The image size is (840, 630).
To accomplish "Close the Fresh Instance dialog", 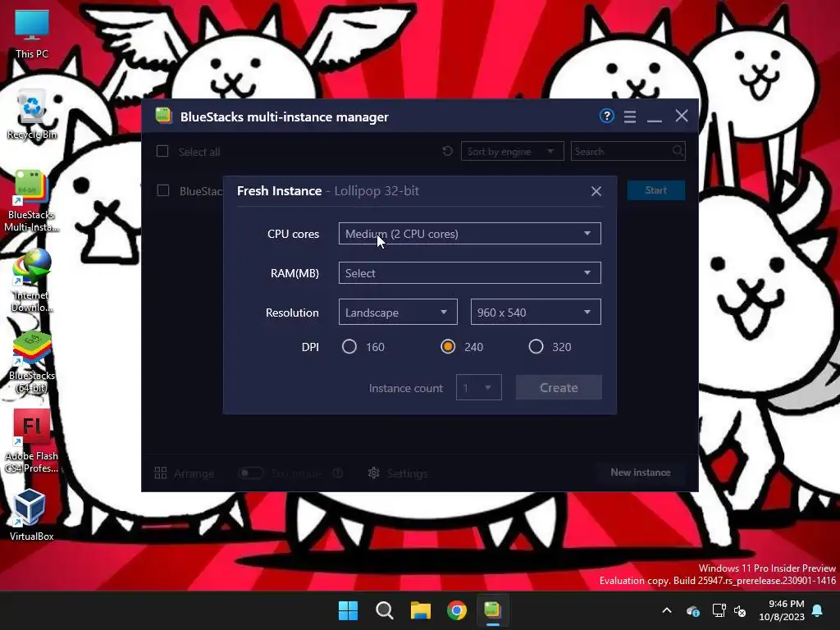I will [x=596, y=191].
